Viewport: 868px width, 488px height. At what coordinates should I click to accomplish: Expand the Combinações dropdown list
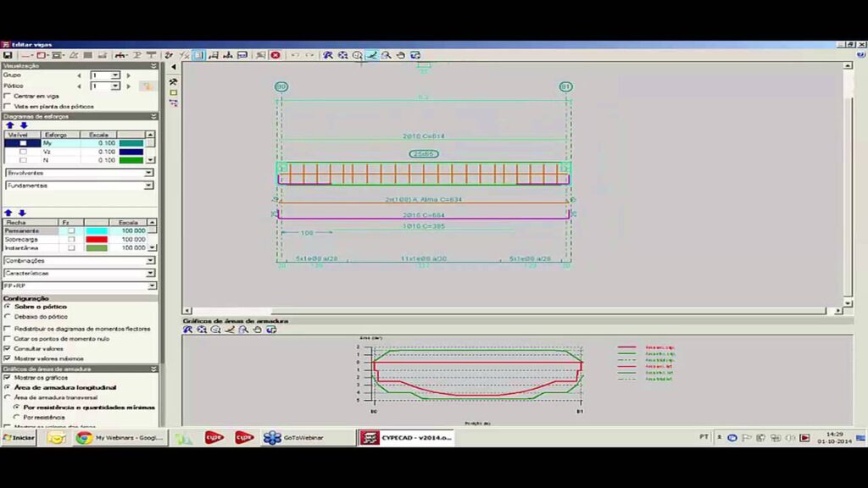point(149,261)
